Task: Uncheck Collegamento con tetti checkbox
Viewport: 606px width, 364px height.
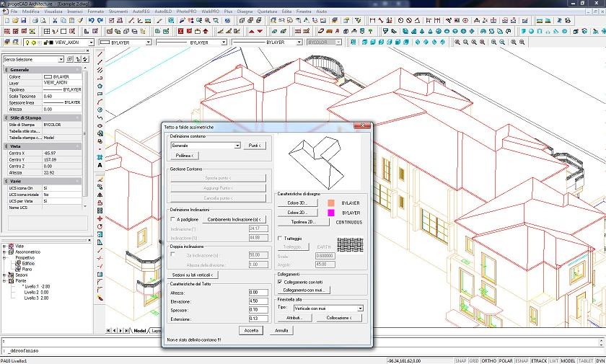Action: click(281, 282)
